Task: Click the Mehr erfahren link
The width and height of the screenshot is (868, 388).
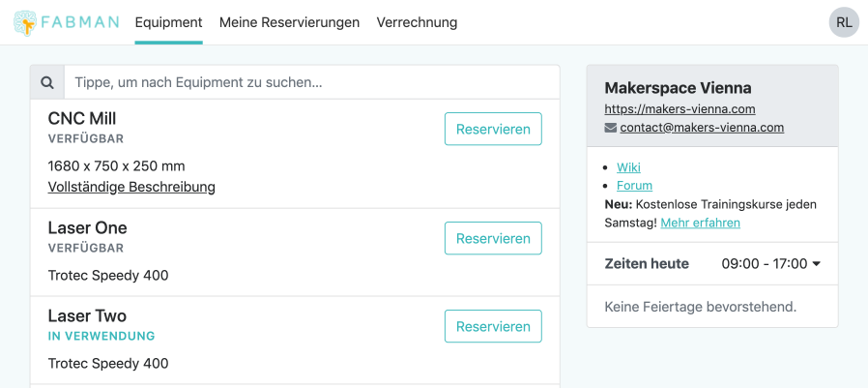Action: 700,223
